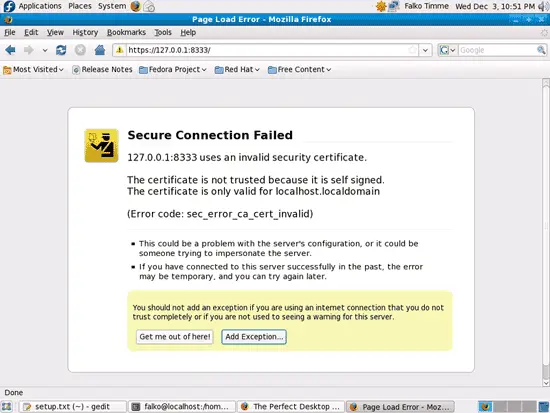Expand the Free Content bookmarks folder
Image resolution: width=550 pixels, height=413 pixels.
click(x=300, y=69)
